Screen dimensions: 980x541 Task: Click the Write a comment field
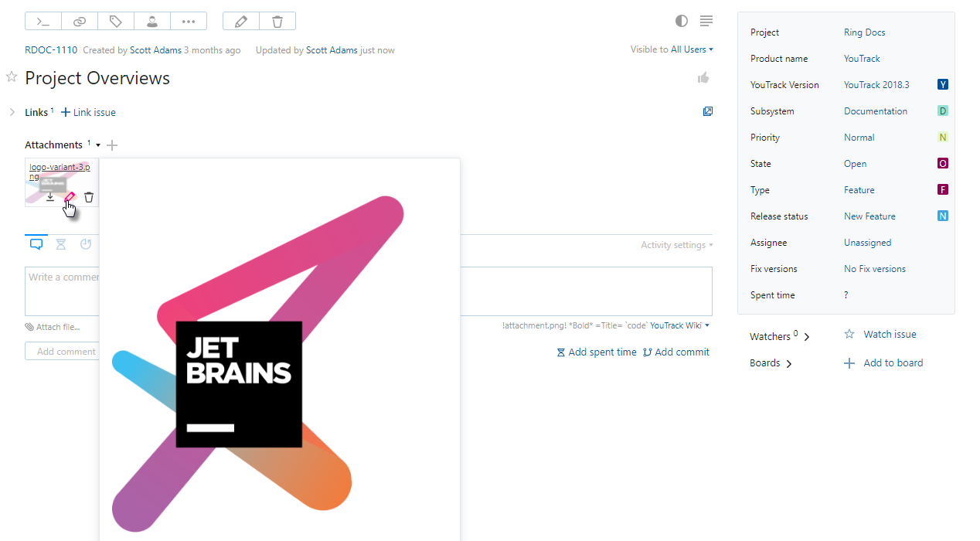[x=369, y=291]
